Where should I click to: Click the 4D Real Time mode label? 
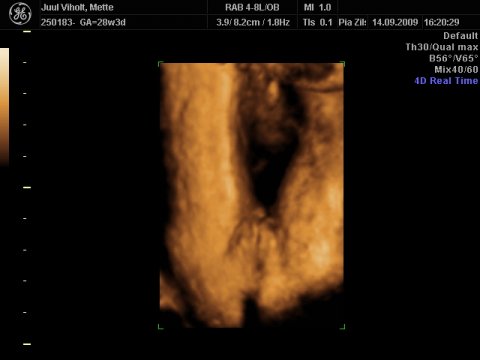(x=446, y=81)
